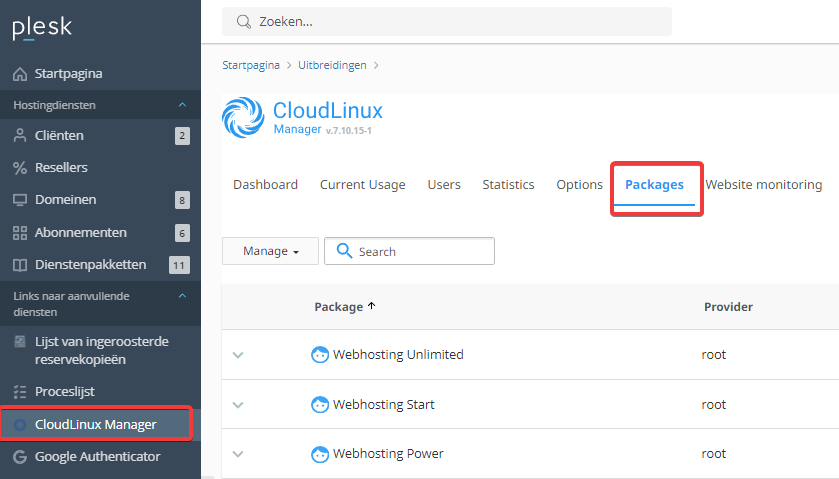839x479 pixels.
Task: Open the Proceslijst list icon
Action: click(20, 392)
